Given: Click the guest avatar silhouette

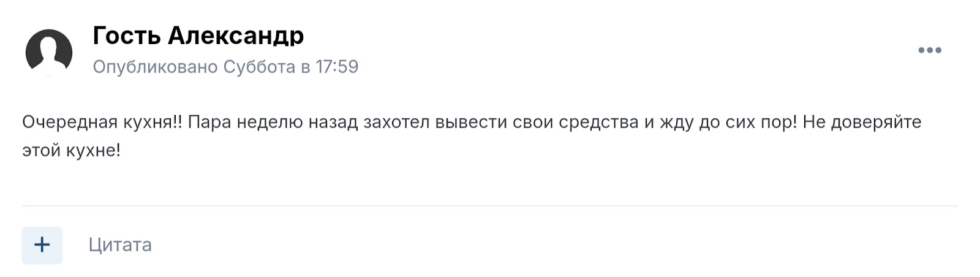Looking at the screenshot, I should point(49,53).
